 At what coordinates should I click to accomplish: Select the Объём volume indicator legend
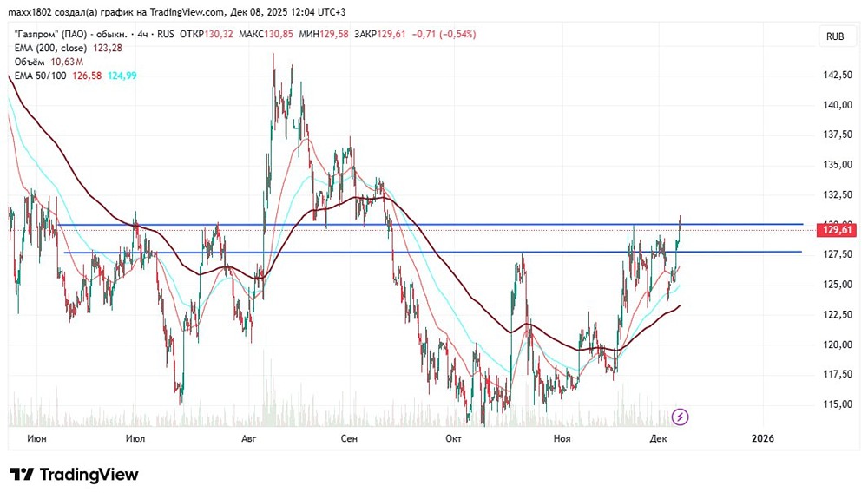[32, 62]
